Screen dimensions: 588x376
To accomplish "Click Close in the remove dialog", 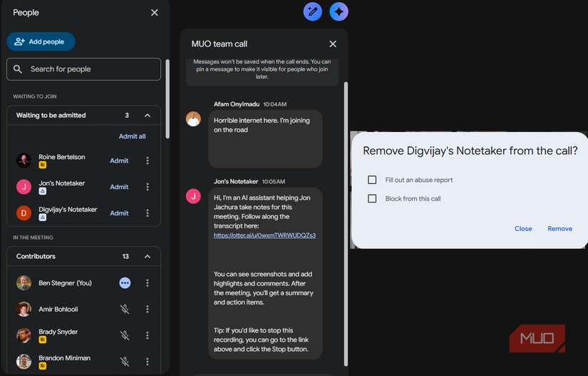I will point(523,228).
